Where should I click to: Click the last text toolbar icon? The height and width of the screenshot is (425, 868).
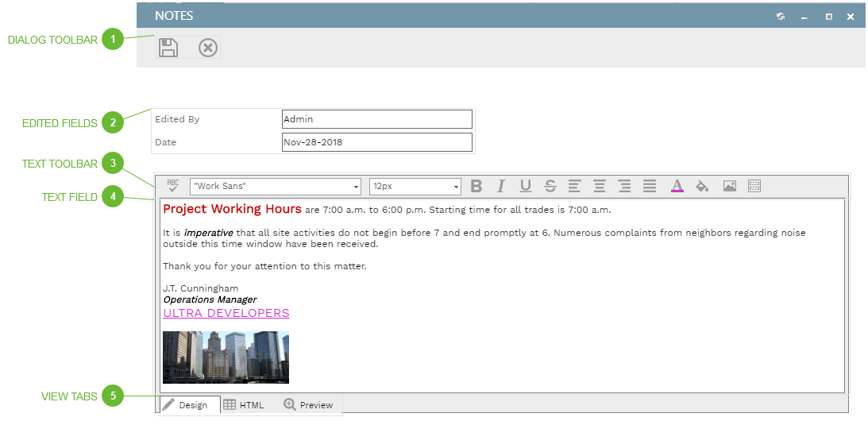coord(754,186)
